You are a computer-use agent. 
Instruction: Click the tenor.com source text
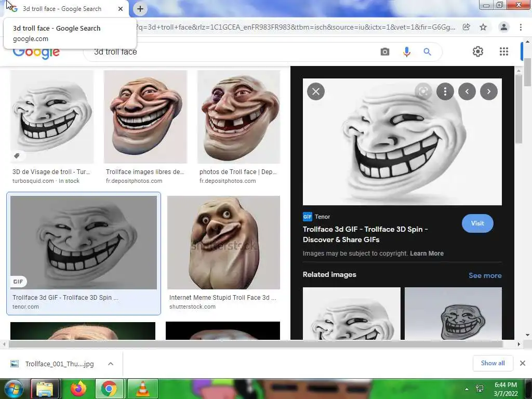(25, 307)
